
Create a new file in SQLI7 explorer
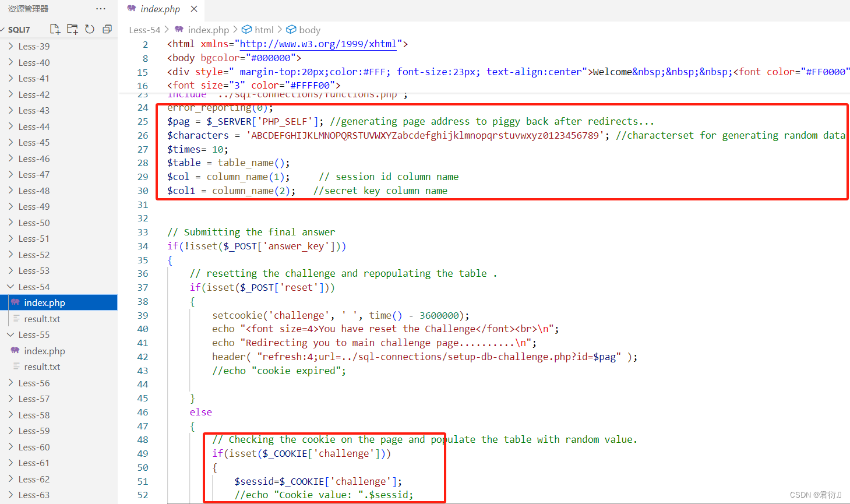click(x=55, y=29)
